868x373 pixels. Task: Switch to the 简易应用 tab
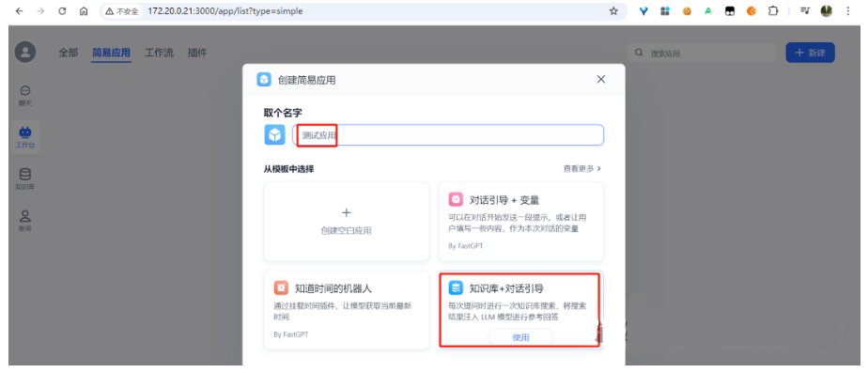coord(111,53)
